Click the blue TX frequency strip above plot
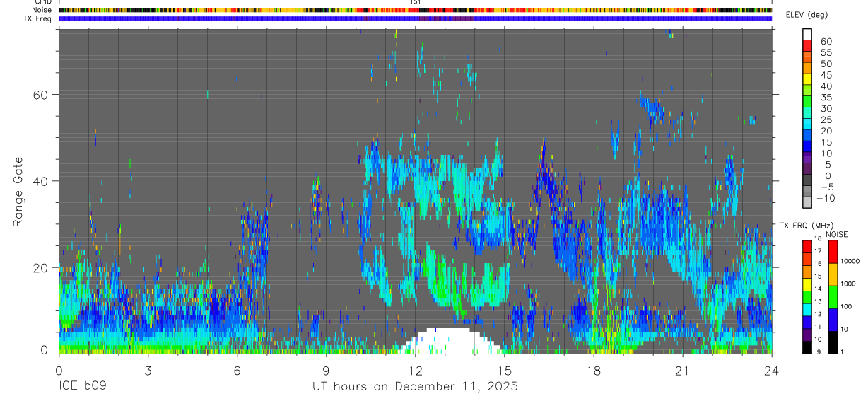Screen dimensions: 868x401 pyautogui.click(x=415, y=18)
